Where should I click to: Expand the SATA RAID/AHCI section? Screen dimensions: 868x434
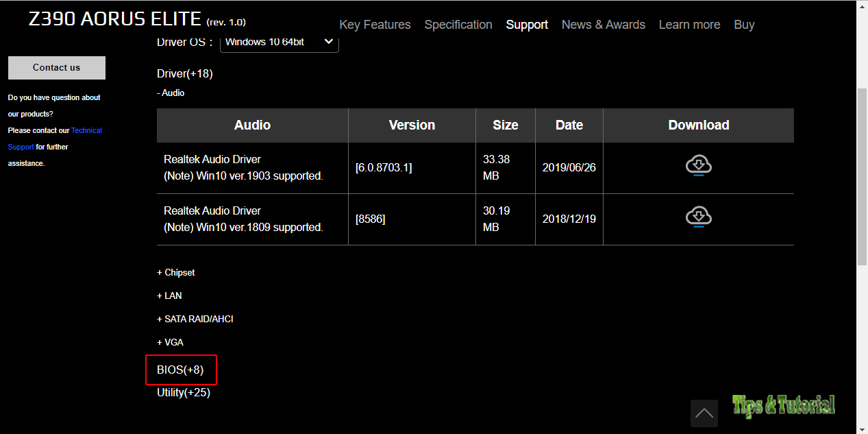coord(195,319)
